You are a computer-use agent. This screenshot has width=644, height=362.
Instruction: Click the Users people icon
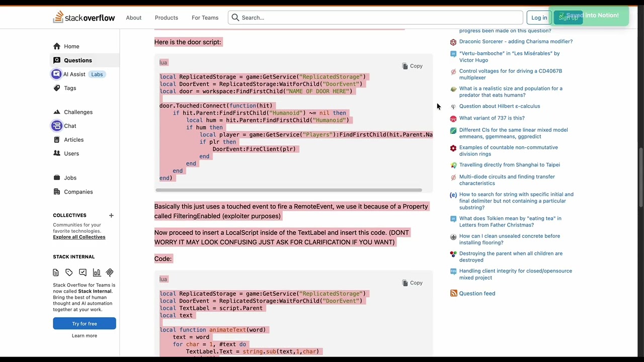coord(57,153)
